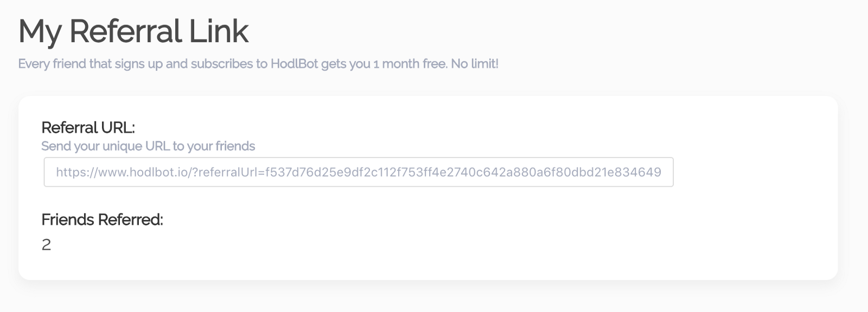The image size is (868, 312).
Task: Click the friends referred count "2"
Action: point(46,245)
